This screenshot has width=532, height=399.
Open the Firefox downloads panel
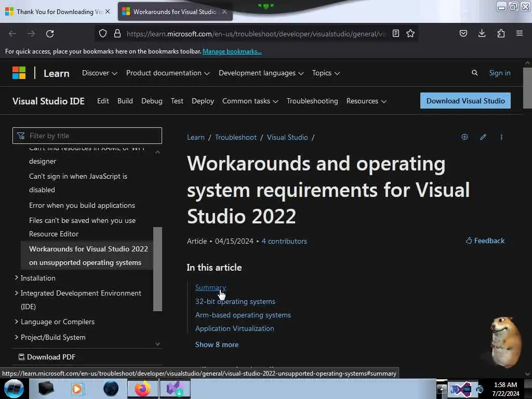point(482,33)
